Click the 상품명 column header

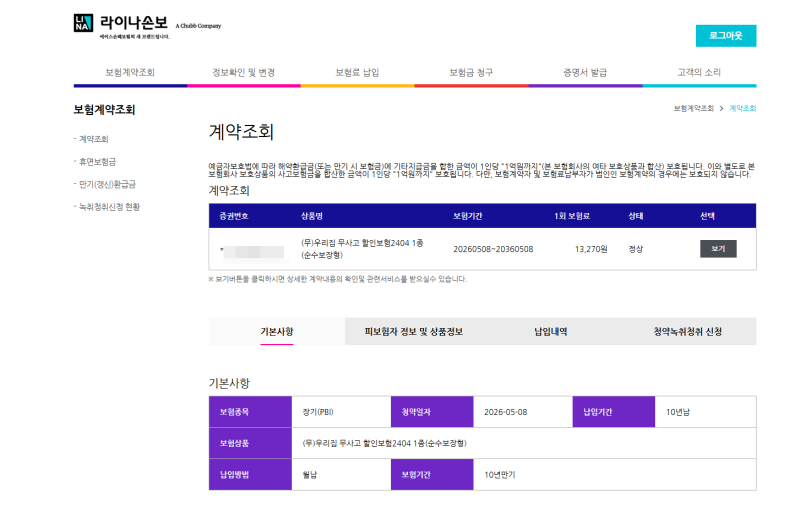click(x=312, y=216)
